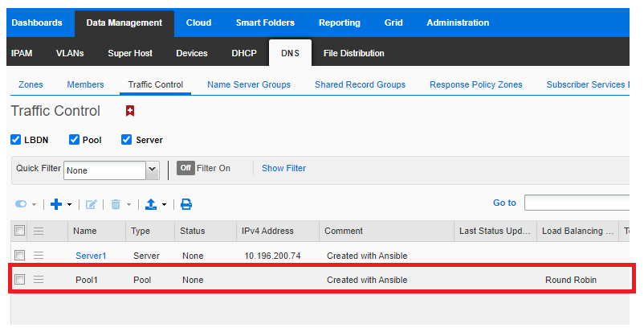Click the Edit pencil icon in toolbar

(x=92, y=204)
